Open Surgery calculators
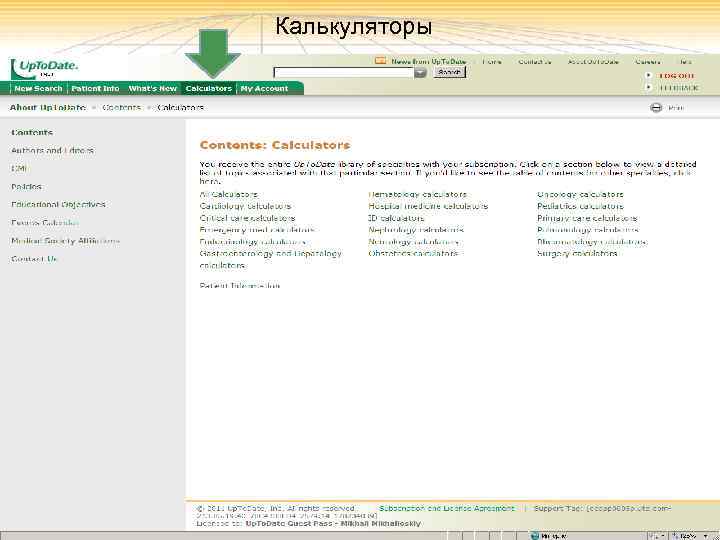 point(577,253)
